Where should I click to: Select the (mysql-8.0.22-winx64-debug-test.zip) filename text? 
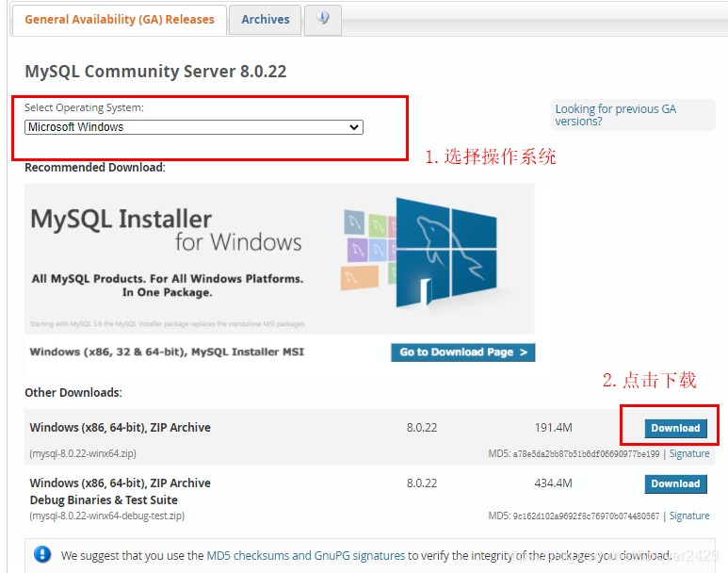[106, 516]
